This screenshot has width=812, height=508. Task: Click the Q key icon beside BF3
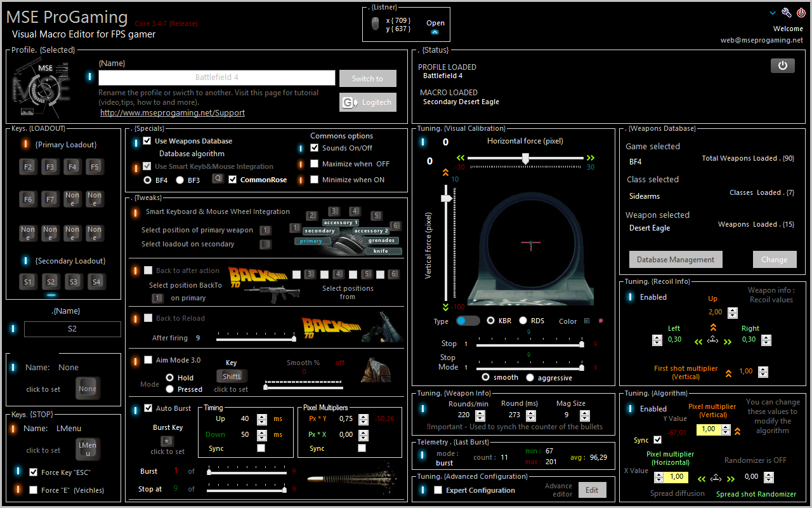pos(217,178)
